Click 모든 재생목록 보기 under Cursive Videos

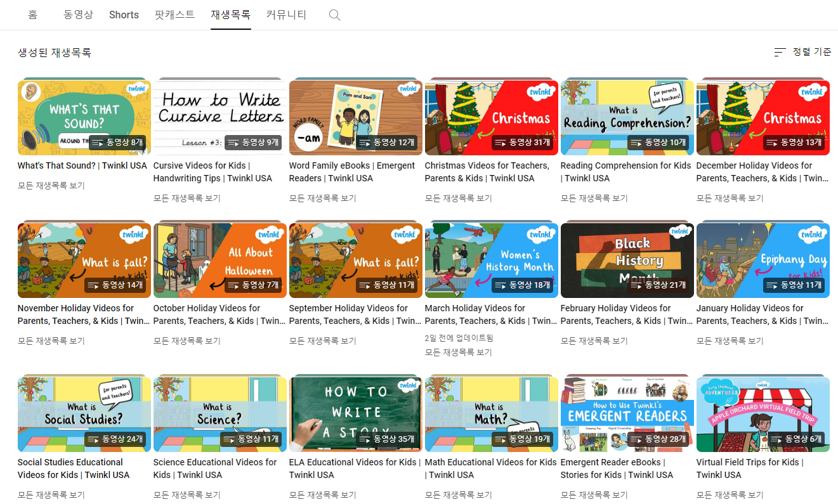187,198
